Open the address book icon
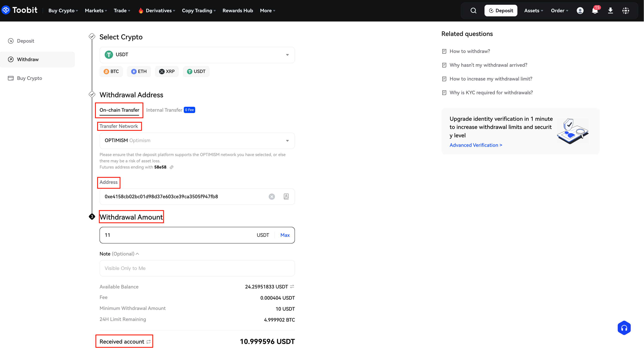644x350 pixels. 286,197
